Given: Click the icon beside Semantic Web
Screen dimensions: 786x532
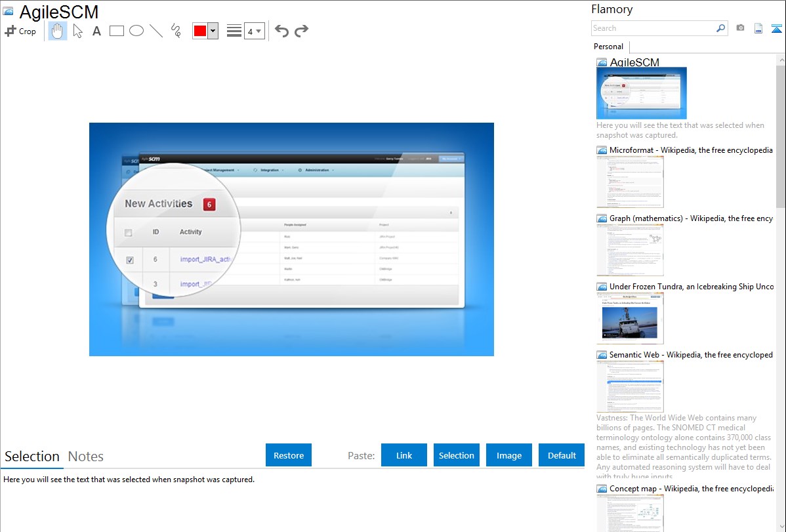Looking at the screenshot, I should (602, 354).
